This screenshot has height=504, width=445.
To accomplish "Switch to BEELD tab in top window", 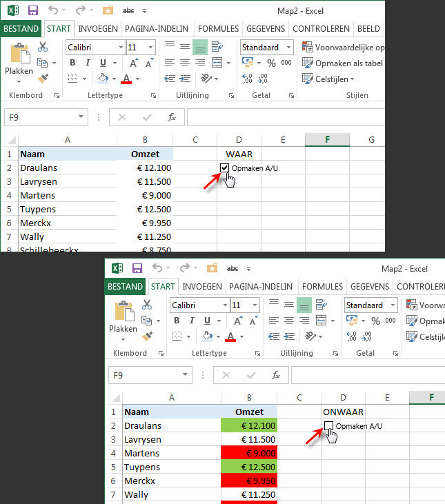I will pyautogui.click(x=368, y=28).
